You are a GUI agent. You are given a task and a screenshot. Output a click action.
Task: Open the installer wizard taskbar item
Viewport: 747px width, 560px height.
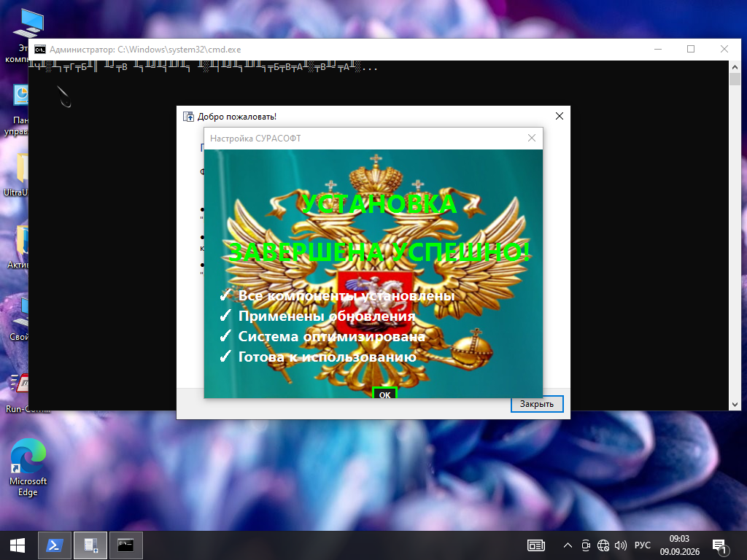(90, 545)
